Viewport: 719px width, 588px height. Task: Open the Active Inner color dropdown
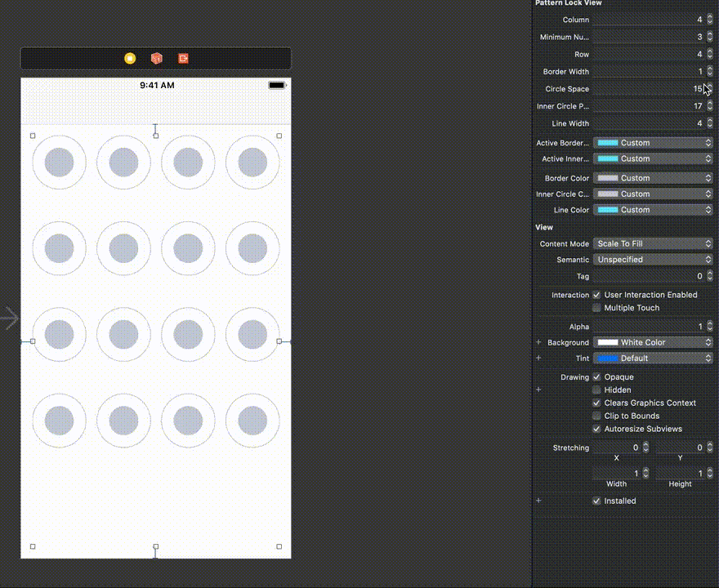click(x=653, y=158)
